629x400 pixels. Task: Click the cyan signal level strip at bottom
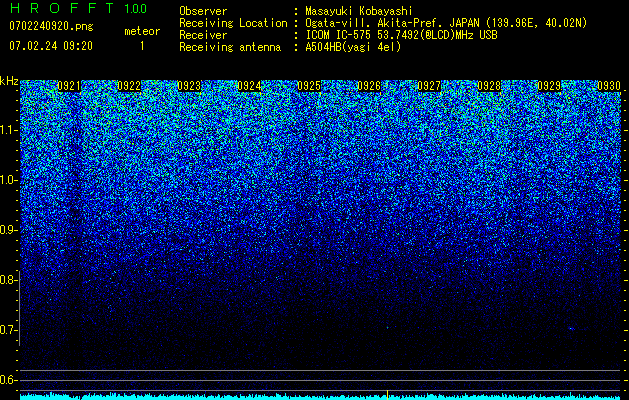point(321,396)
